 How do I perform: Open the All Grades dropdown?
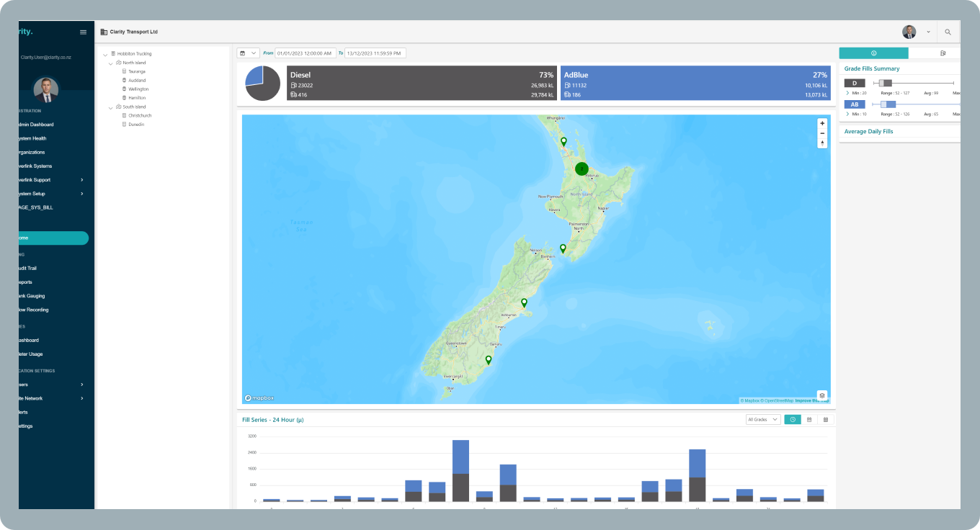(764, 419)
